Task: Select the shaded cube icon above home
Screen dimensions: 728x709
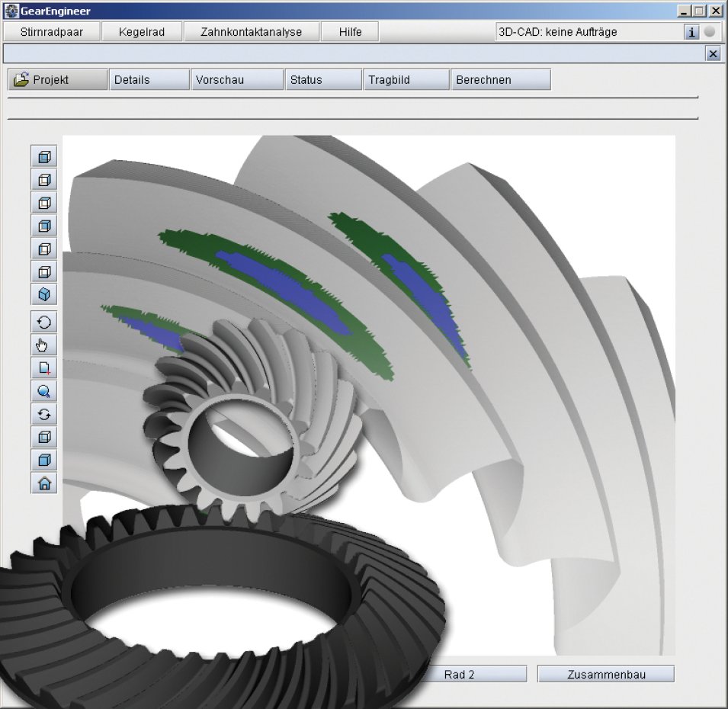Action: [44, 460]
